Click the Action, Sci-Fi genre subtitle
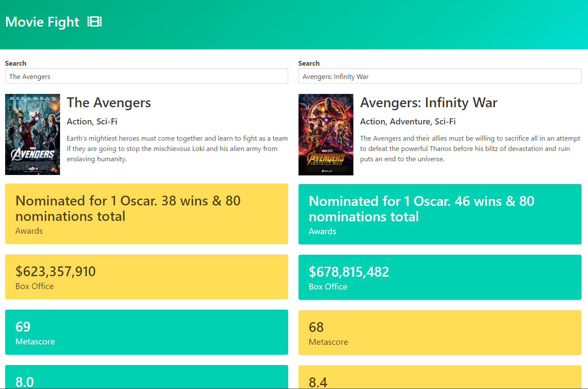 coord(92,121)
